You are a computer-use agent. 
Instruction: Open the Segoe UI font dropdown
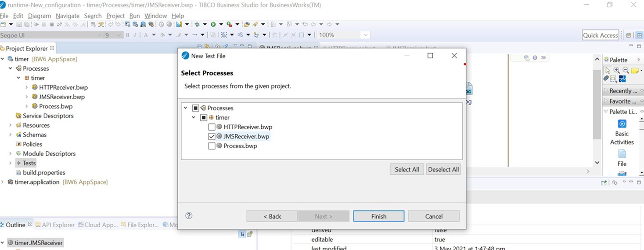[99, 35]
